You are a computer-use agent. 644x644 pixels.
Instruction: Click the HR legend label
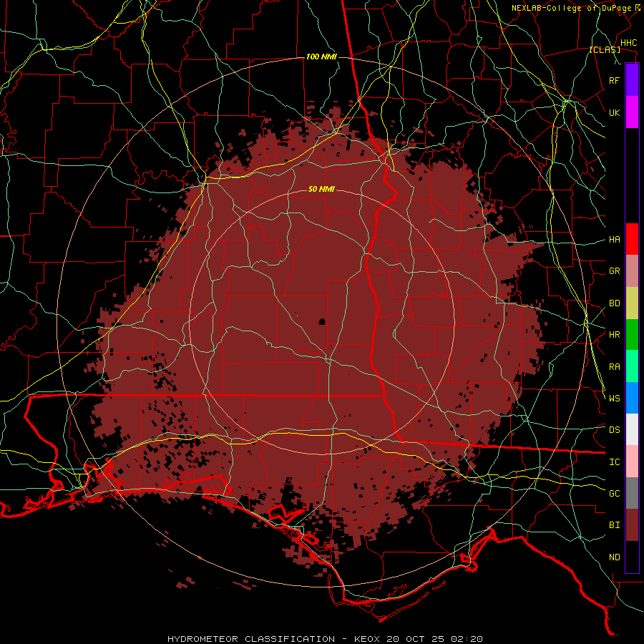[x=614, y=335]
